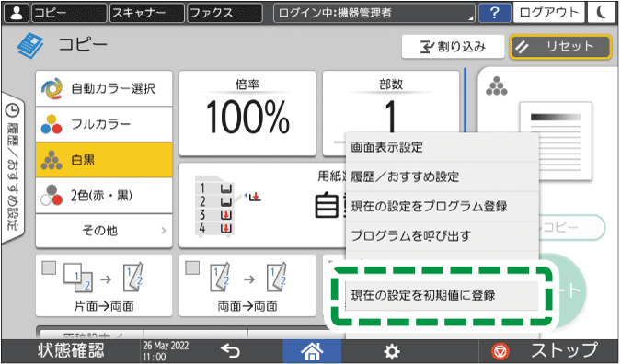Click the grey dots icon above the preview
The width and height of the screenshot is (621, 364).
497,85
